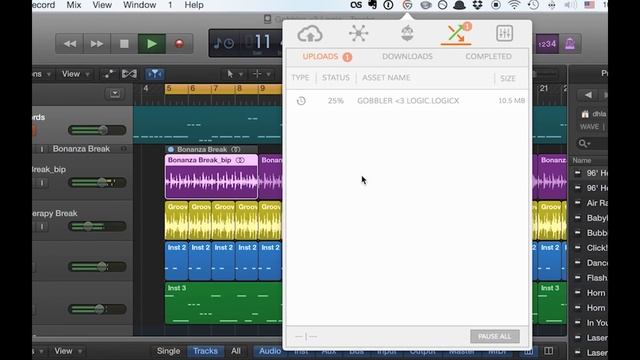Click the pending clock icon of the upload row
Viewport: 640px width, 360px height.
click(301, 101)
